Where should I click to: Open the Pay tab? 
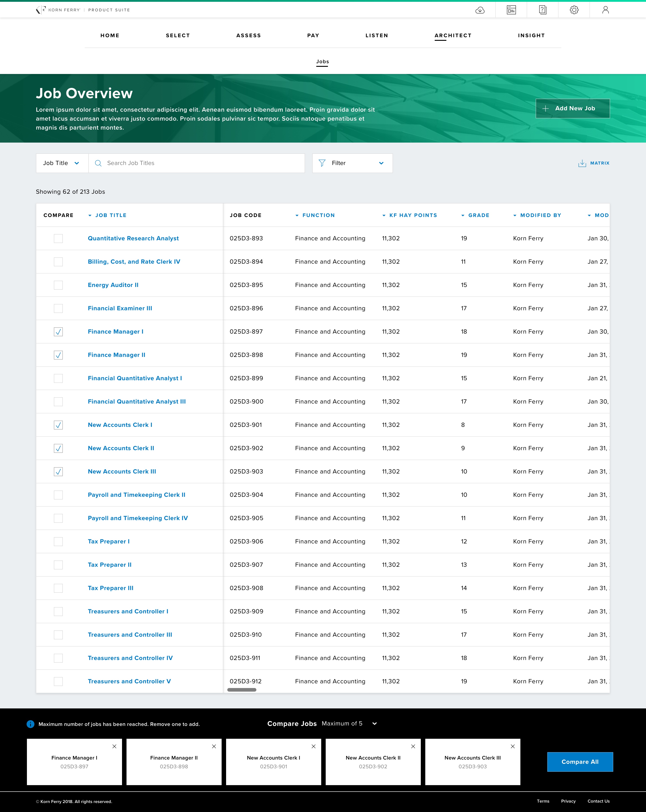tap(313, 35)
